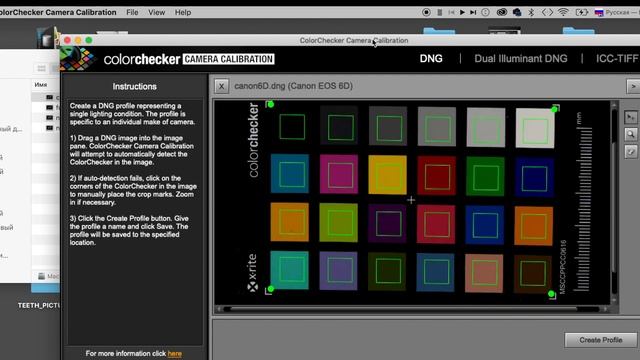Click the 'Instructions' panel heading

click(135, 87)
